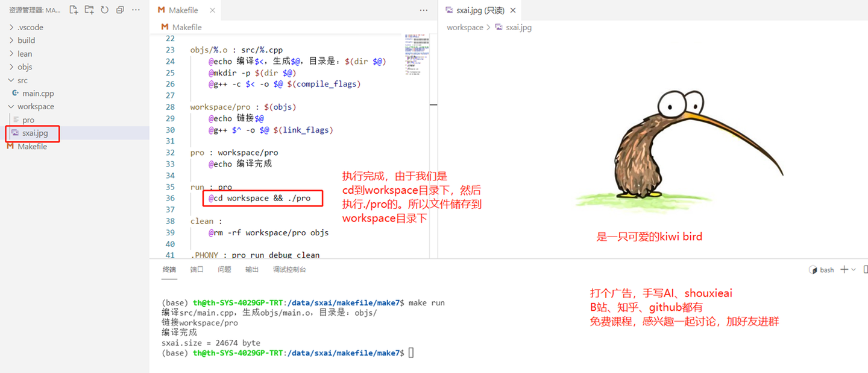The width and height of the screenshot is (868, 373).
Task: Switch to the Makefile editor tab
Action: [x=183, y=10]
